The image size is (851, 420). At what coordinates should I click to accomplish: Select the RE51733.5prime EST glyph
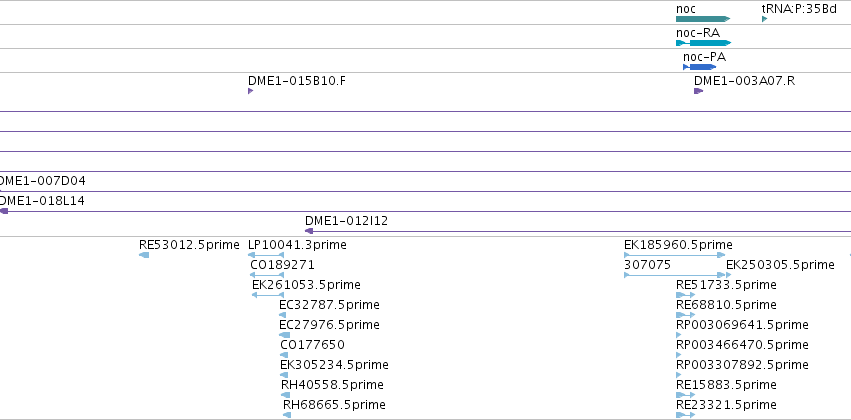click(x=685, y=295)
